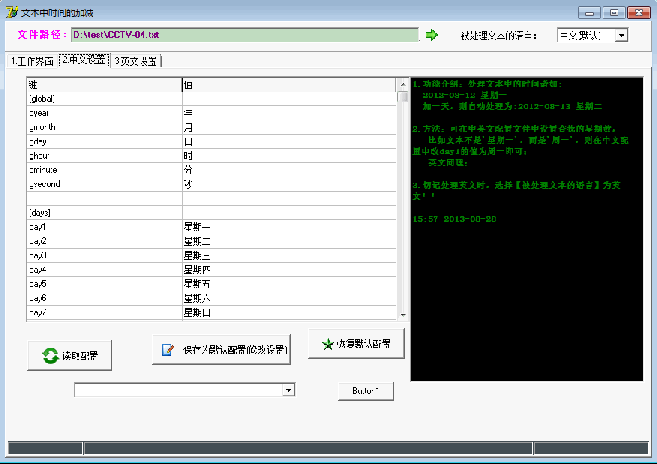Click the value cell 分 for minute

(289, 170)
